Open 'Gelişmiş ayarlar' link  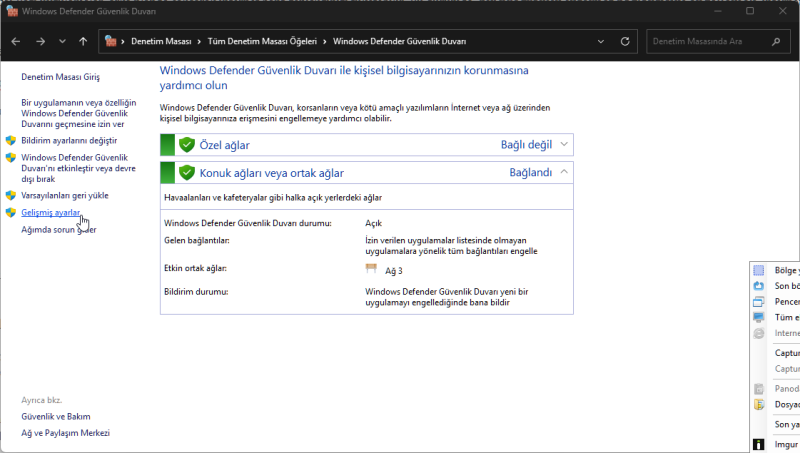click(51, 213)
